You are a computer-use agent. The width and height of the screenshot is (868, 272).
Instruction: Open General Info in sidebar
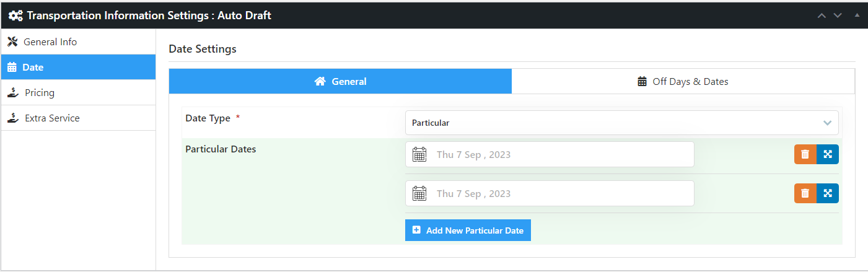[50, 42]
